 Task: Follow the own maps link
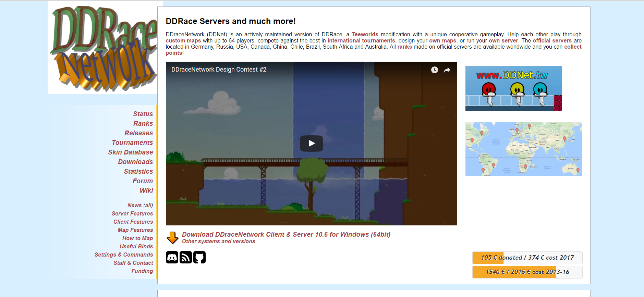tap(442, 40)
